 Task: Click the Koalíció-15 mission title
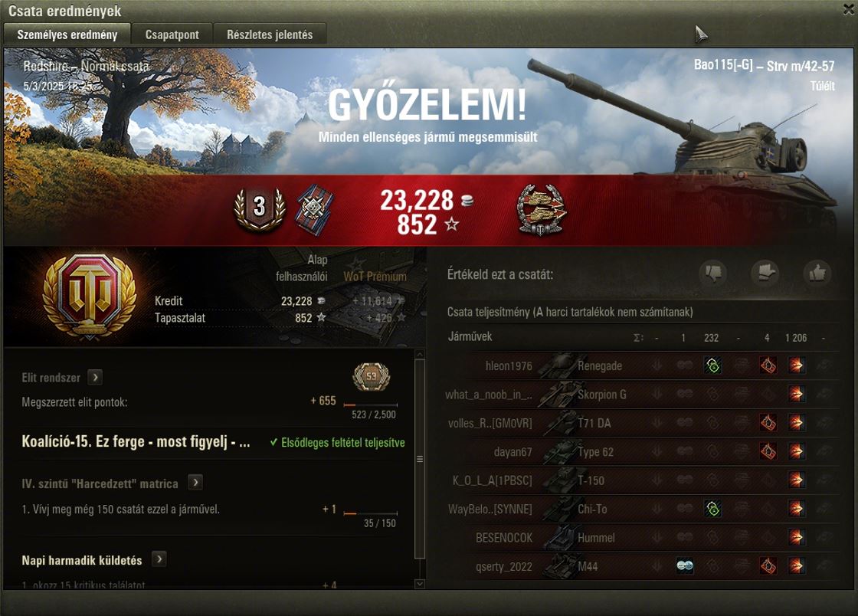pos(136,442)
